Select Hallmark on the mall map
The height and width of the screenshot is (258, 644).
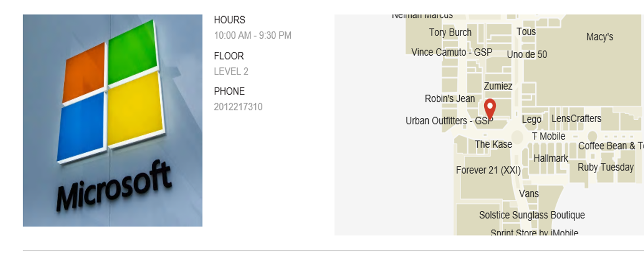[x=551, y=158]
